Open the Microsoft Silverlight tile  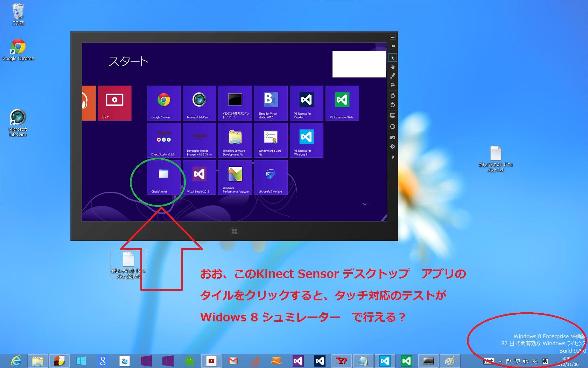point(271,177)
